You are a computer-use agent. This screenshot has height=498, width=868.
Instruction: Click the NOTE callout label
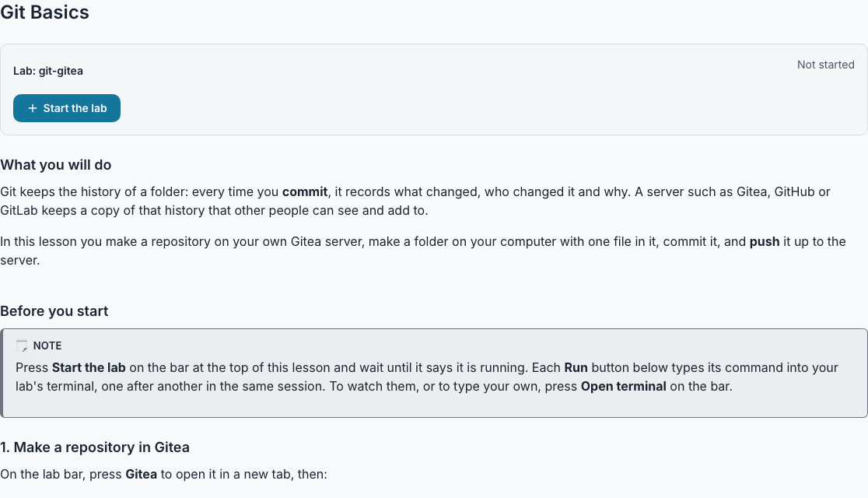(47, 345)
